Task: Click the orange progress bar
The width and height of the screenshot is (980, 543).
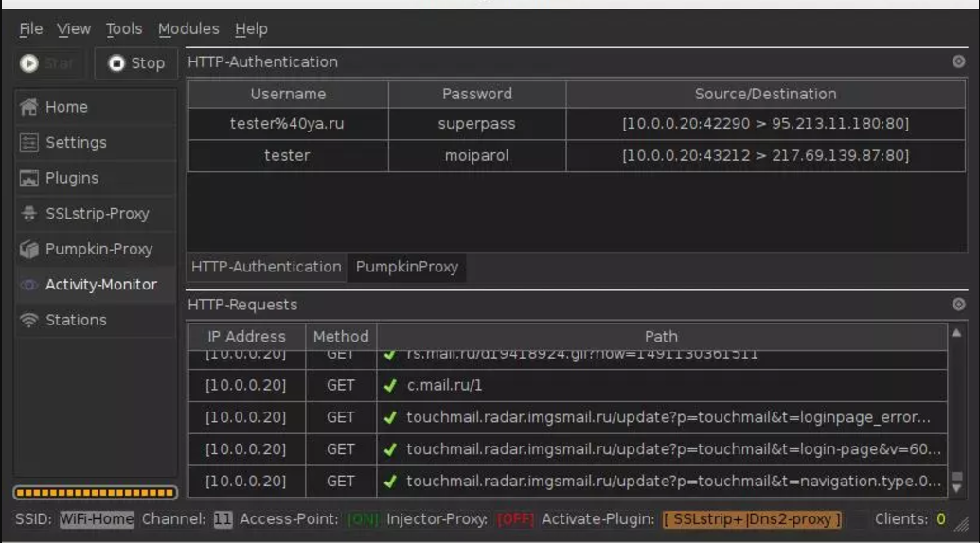Action: [x=95, y=493]
